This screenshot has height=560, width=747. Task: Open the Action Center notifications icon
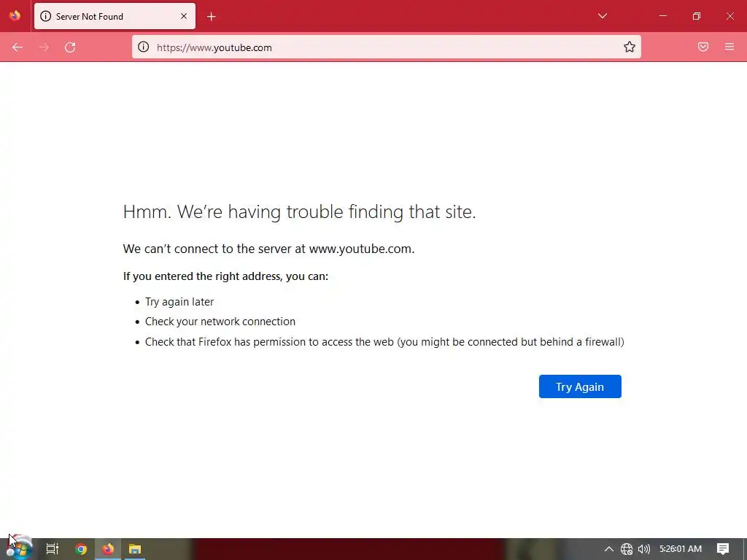[x=723, y=549]
